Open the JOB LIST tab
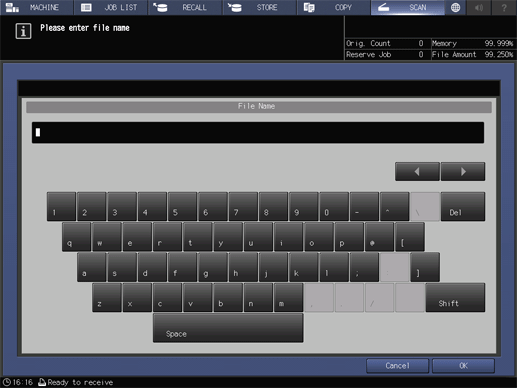 pyautogui.click(x=111, y=7)
